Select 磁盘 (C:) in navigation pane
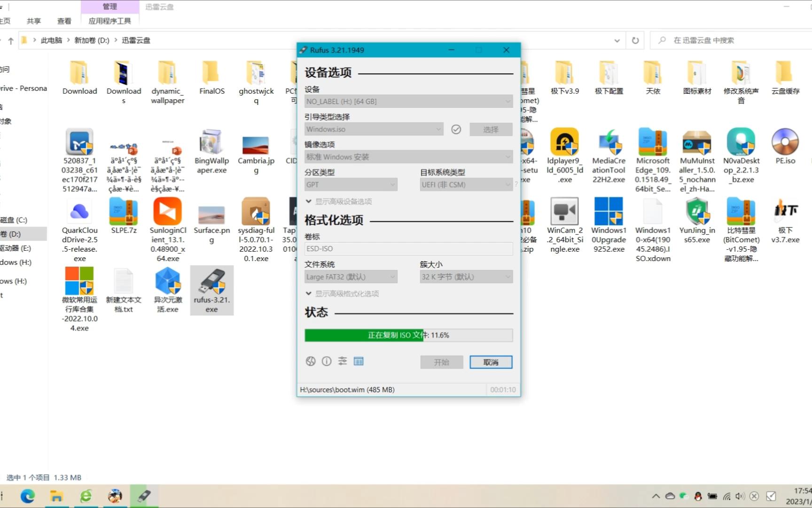Screen dimensions: 812x508 [x=14, y=220]
